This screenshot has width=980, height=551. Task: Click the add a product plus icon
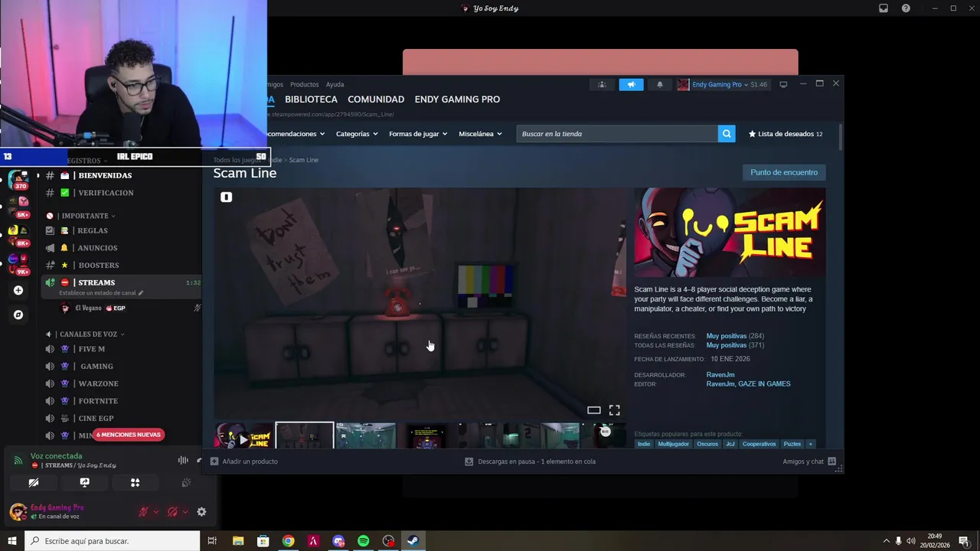tap(214, 461)
